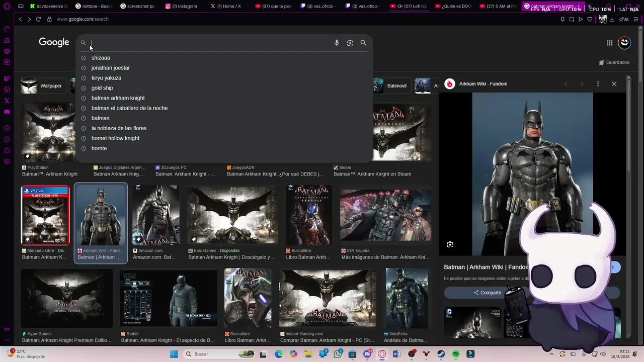The image size is (644, 362).
Task: Switch to the Home / X tab
Action: click(x=225, y=6)
